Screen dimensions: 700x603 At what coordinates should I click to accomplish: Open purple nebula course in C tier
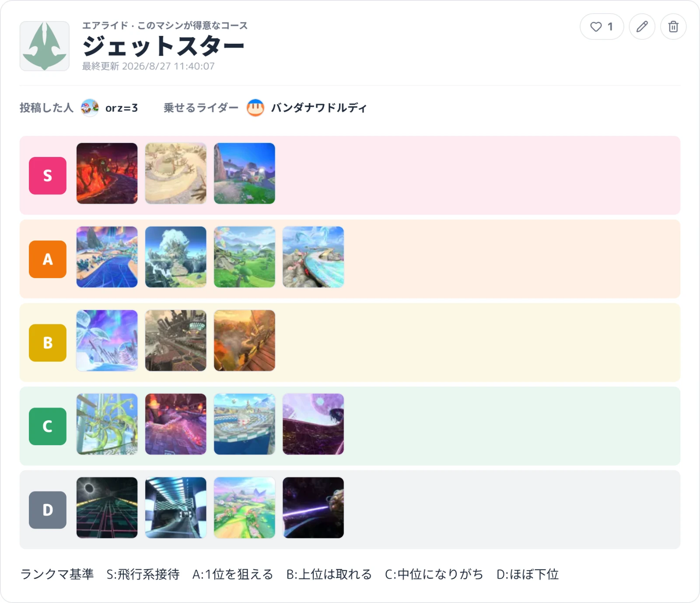point(313,424)
